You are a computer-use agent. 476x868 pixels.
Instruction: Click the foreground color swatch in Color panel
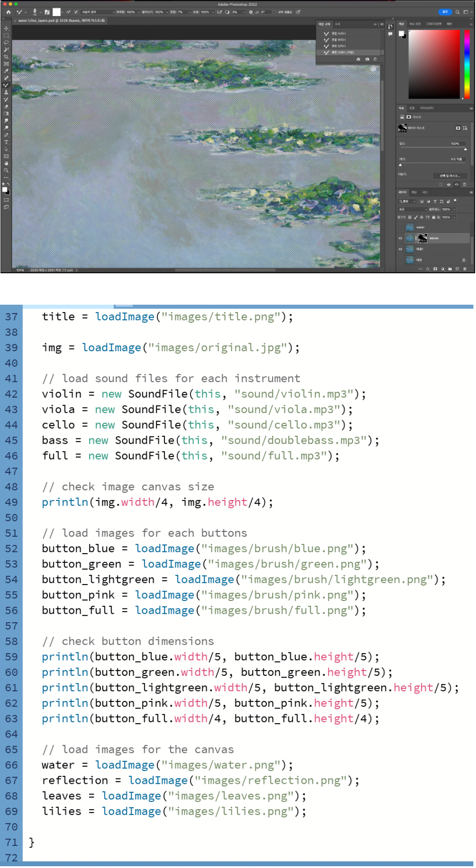pyautogui.click(x=401, y=34)
